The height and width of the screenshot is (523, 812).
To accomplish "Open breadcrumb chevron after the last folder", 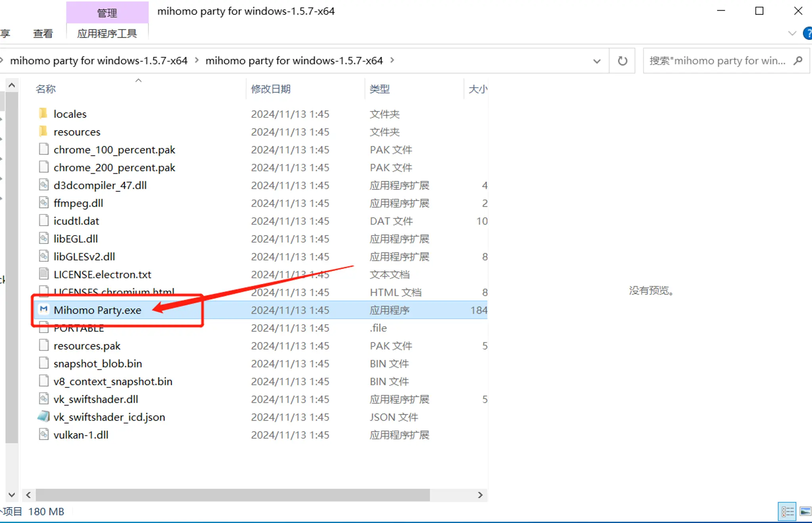I will (392, 60).
